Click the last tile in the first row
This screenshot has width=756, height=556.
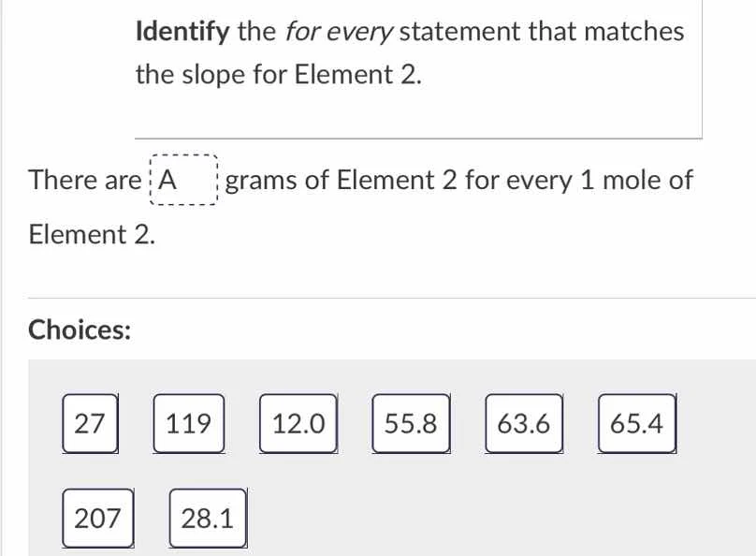(635, 424)
